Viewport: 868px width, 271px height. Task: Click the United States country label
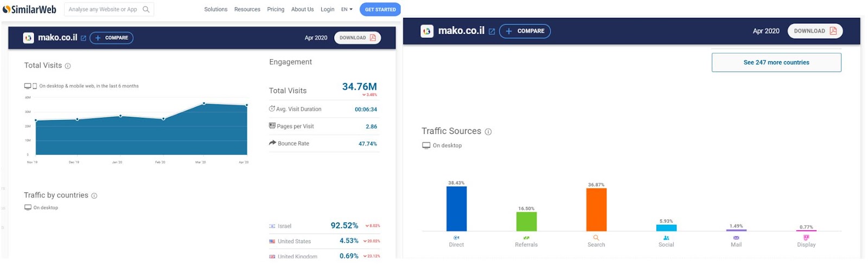(294, 241)
